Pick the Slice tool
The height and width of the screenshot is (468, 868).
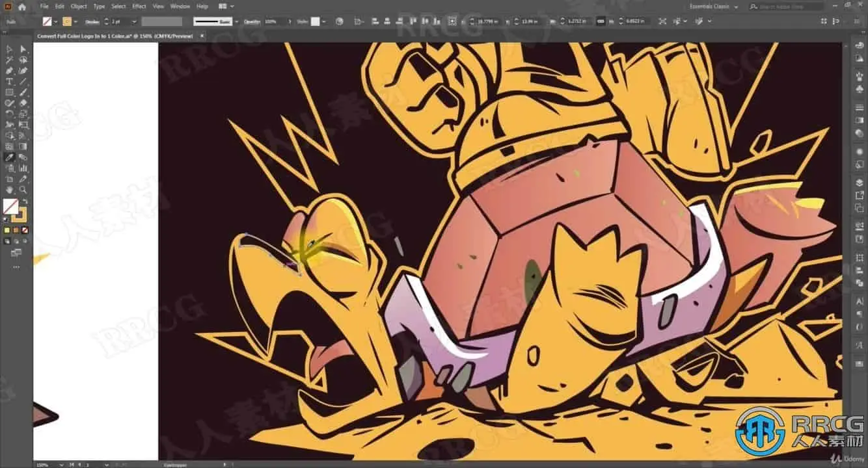pos(23,178)
